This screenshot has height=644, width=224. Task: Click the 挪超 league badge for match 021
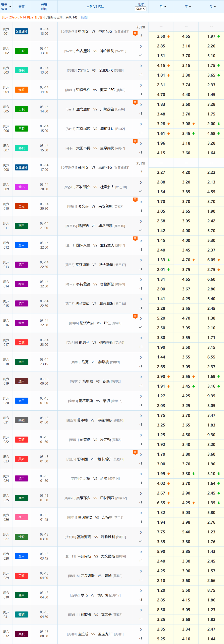pyautogui.click(x=22, y=420)
